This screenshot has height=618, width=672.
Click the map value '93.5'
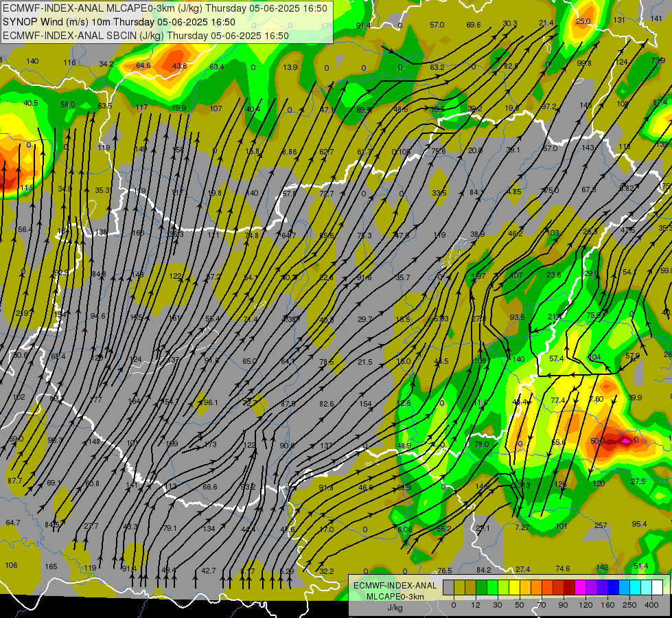tap(518, 317)
